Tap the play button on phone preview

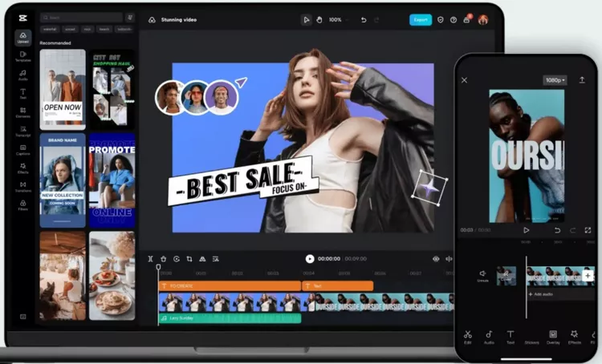(527, 230)
